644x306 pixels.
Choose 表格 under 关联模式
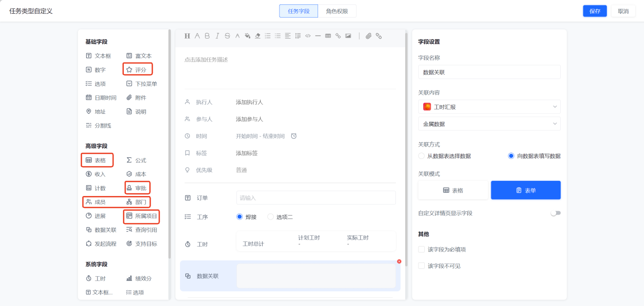pyautogui.click(x=454, y=190)
